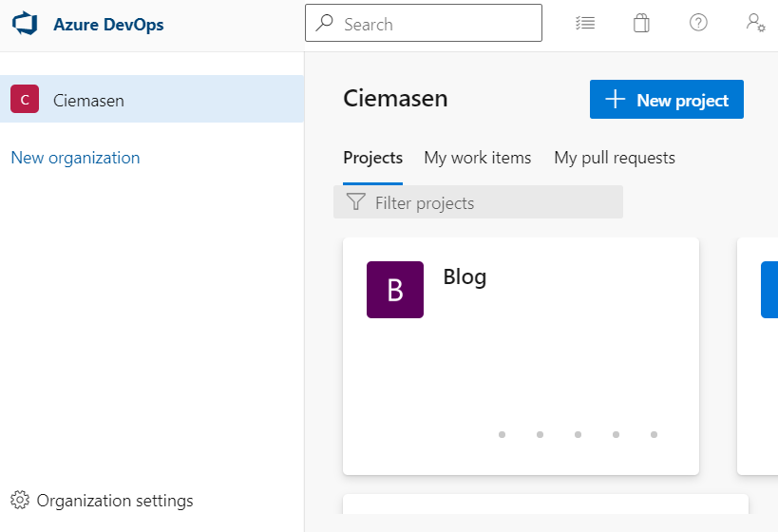Viewport: 778px width, 532px height.
Task: Create a New project
Action: [x=666, y=99]
